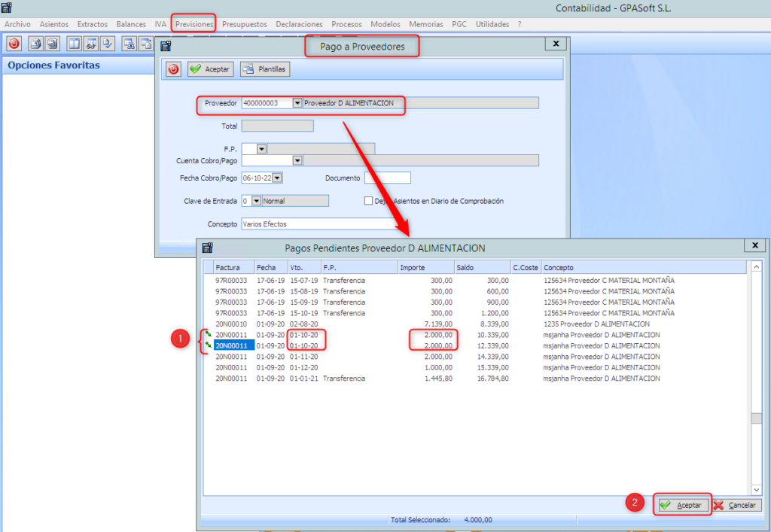
Task: Enable Dejar Asientos en Diario de Comprobación
Action: (368, 201)
